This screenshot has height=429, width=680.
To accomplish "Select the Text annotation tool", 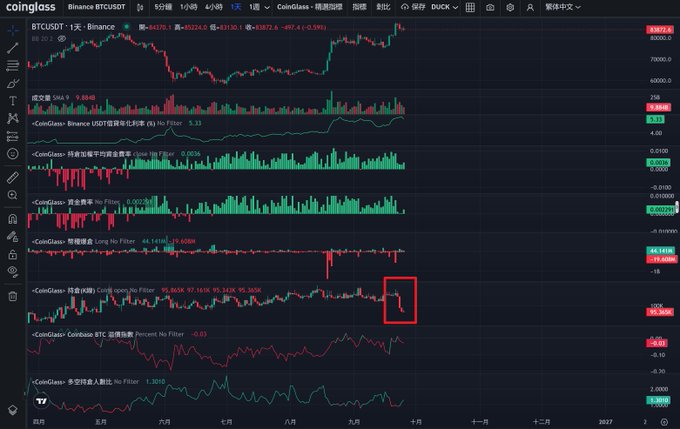I will point(13,101).
